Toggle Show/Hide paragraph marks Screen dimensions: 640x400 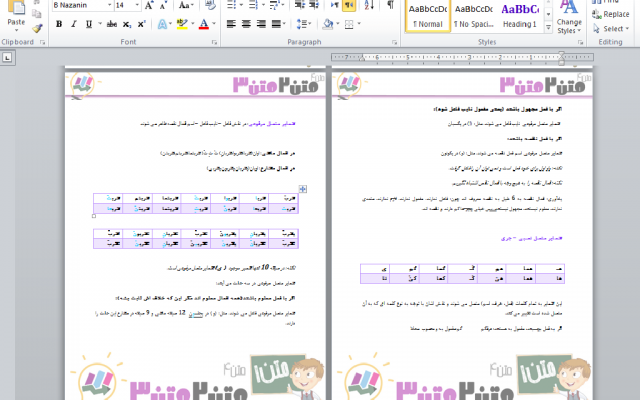(x=390, y=5)
